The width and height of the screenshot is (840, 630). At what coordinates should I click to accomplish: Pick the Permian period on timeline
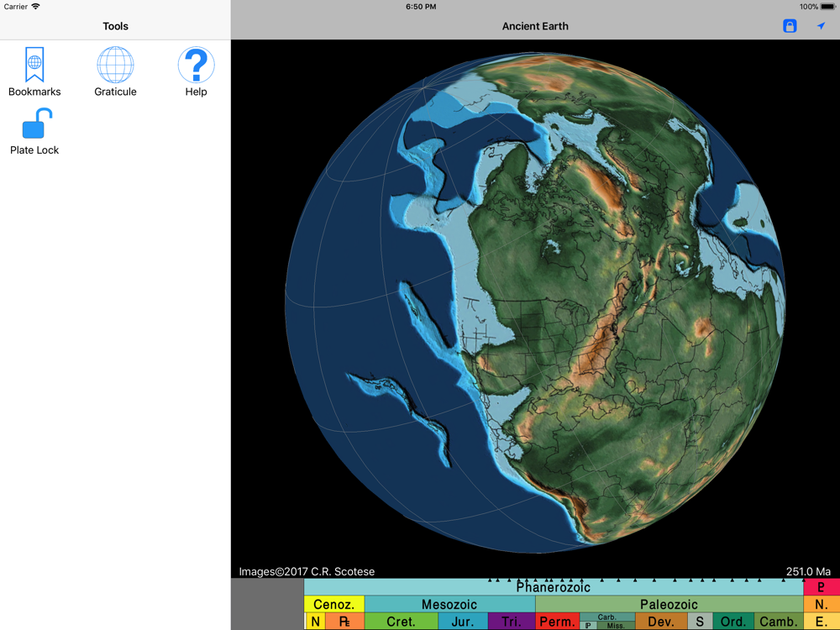point(557,622)
